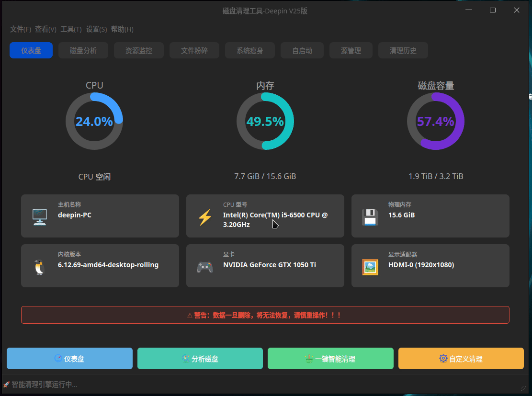Image resolution: width=532 pixels, height=396 pixels.
Task: Click the rocket icon in status bar
Action: [x=6, y=385]
